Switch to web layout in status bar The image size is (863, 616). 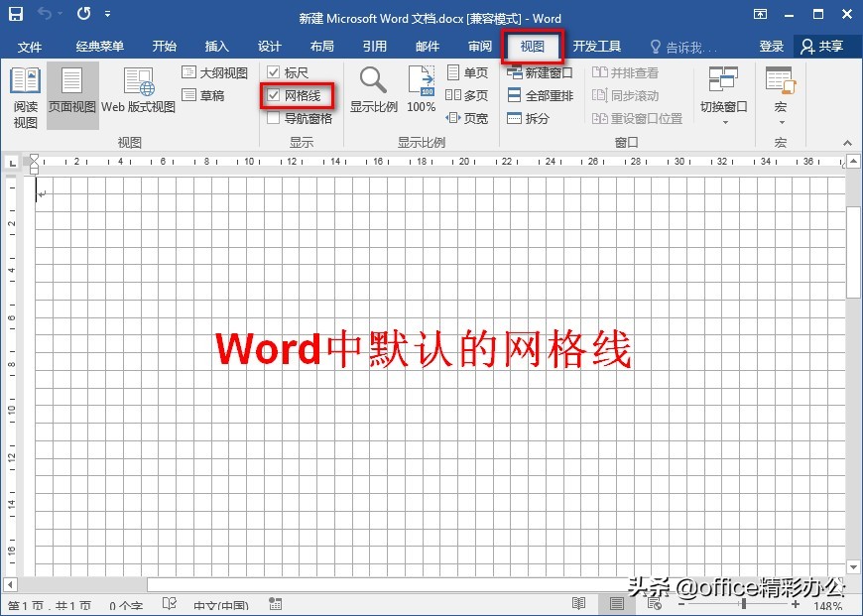[655, 604]
